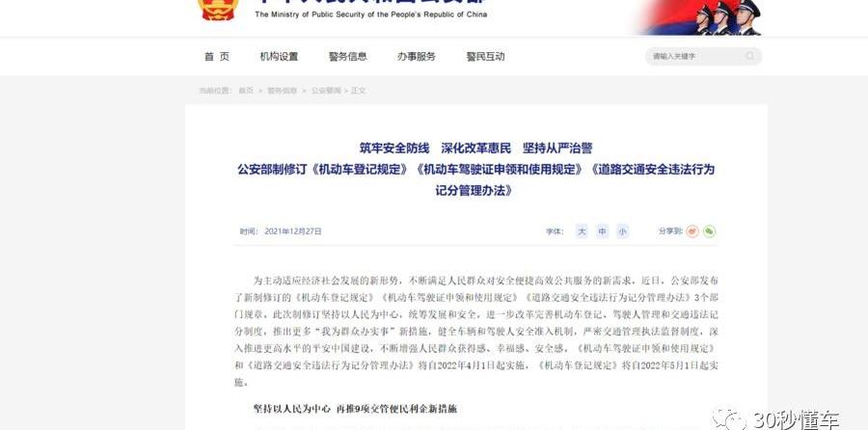Image resolution: width=868 pixels, height=430 pixels.
Task: Share article via the WeChat icon
Action: point(709,231)
